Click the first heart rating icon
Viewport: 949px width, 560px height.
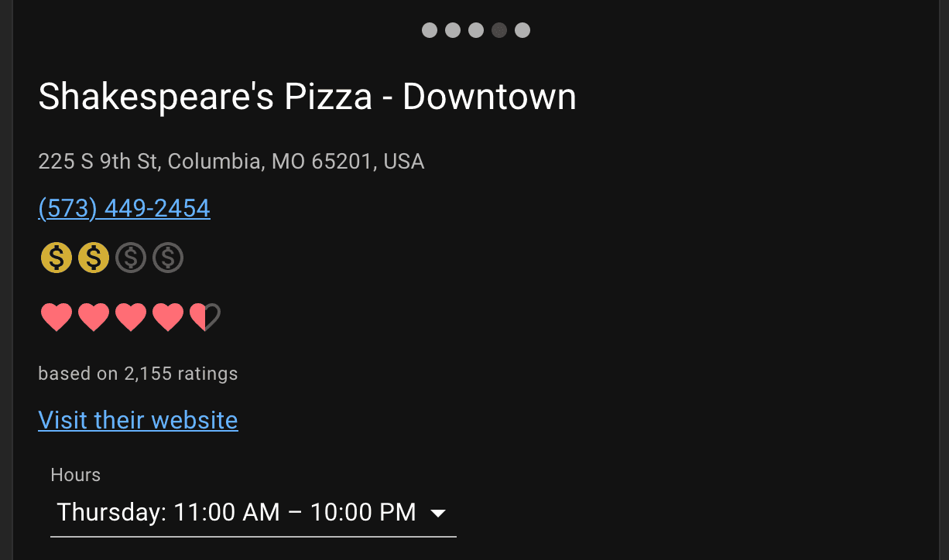click(57, 316)
